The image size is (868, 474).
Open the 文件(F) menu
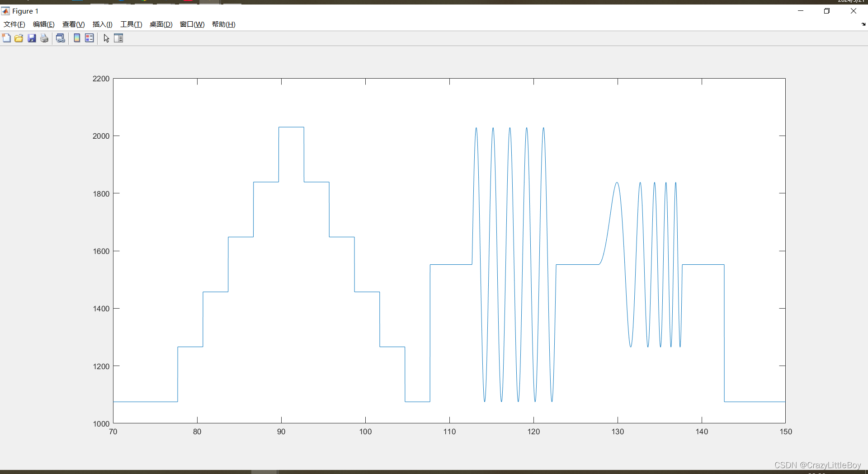click(x=14, y=24)
